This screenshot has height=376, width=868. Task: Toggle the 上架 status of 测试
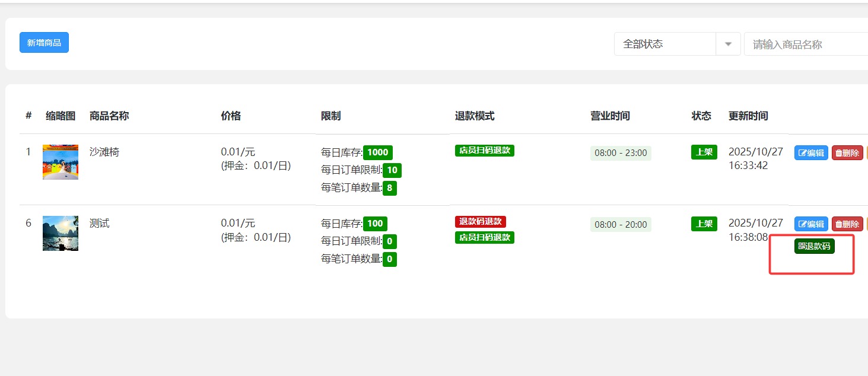pyautogui.click(x=704, y=224)
